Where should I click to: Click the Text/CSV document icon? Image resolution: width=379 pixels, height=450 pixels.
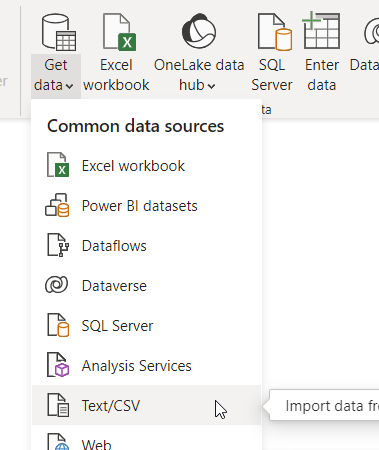pos(58,405)
